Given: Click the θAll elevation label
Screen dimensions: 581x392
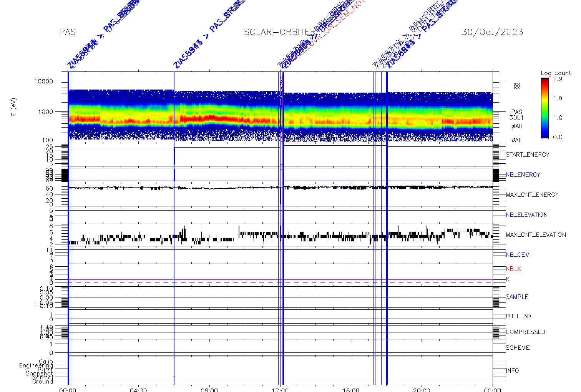Looking at the screenshot, I should tap(517, 140).
